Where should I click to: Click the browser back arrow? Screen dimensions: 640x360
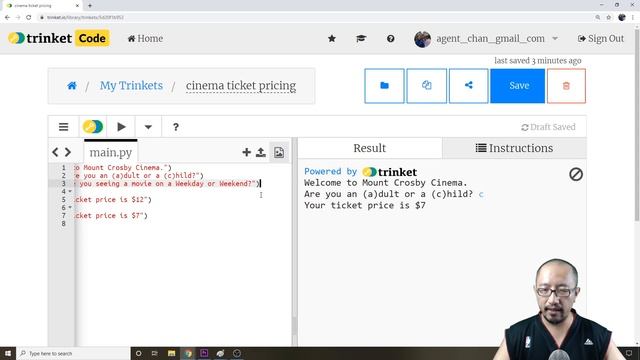pos(7,17)
